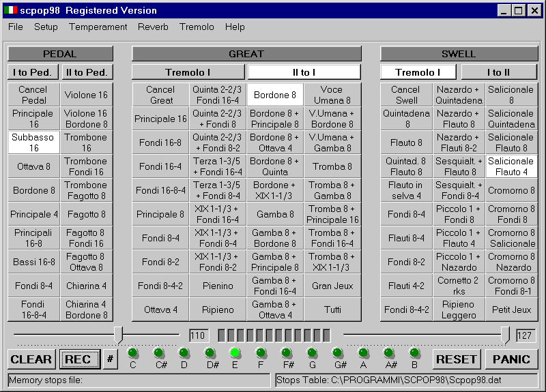Open the Temperament menu
Image resolution: width=546 pixels, height=392 pixels.
98,27
